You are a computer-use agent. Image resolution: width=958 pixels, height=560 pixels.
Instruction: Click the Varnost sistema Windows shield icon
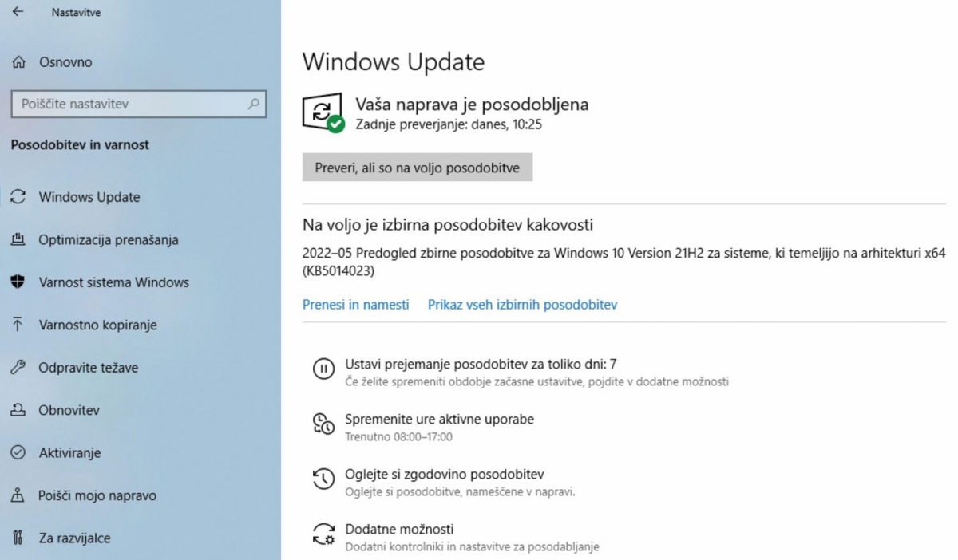coord(18,282)
